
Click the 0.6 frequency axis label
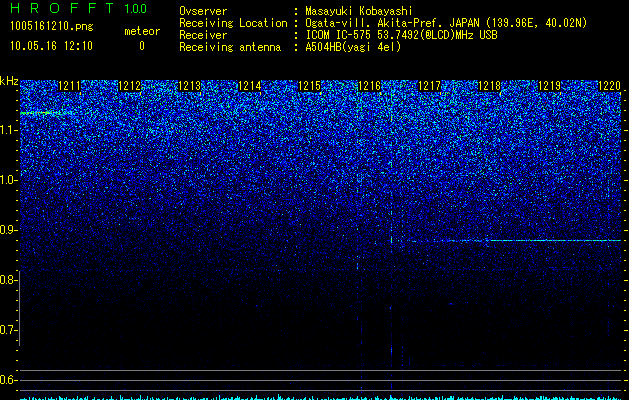pyautogui.click(x=8, y=380)
